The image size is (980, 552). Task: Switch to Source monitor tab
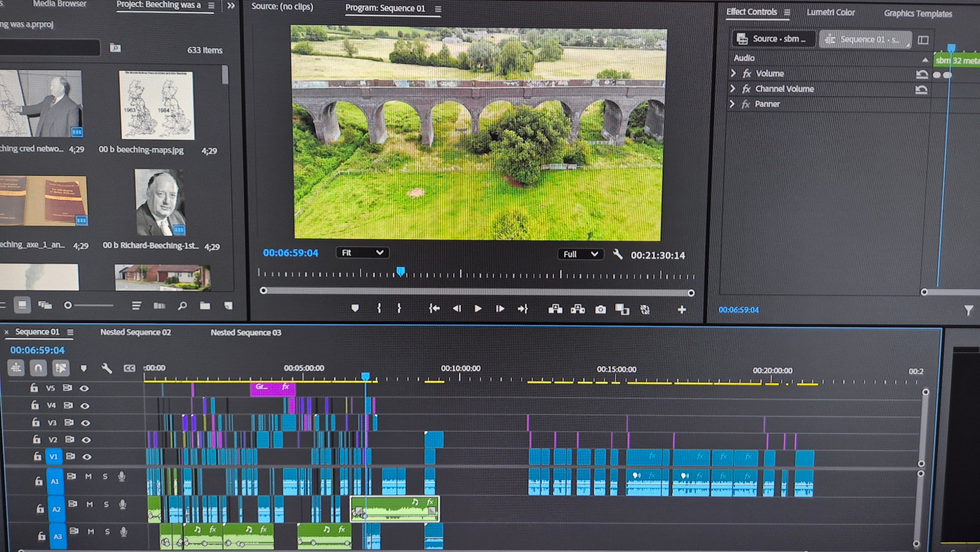[x=282, y=6]
